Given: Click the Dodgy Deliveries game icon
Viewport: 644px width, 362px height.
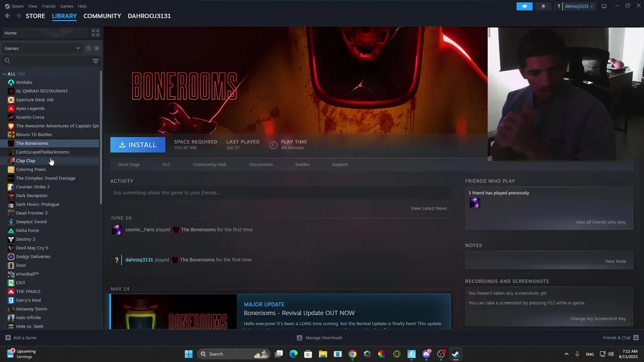Looking at the screenshot, I should 11,256.
